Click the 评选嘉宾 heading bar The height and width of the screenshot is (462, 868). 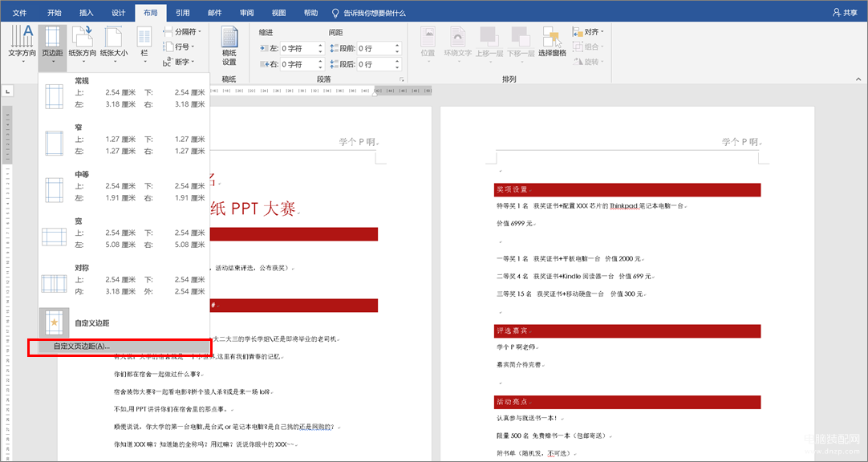pos(627,331)
